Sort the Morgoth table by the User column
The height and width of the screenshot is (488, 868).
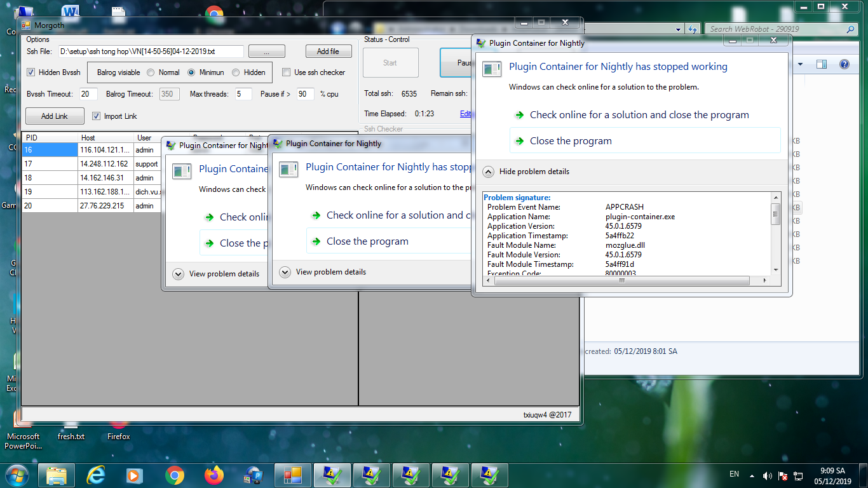pyautogui.click(x=147, y=138)
